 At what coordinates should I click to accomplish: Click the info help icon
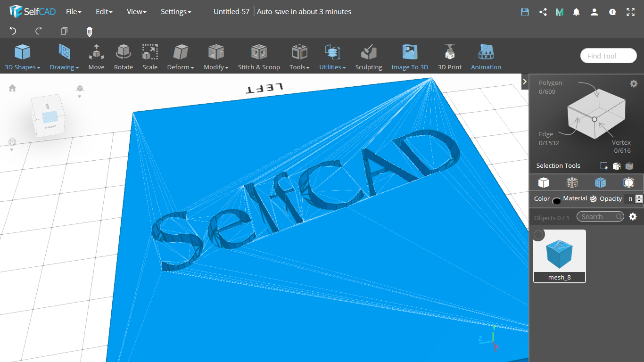tap(612, 12)
